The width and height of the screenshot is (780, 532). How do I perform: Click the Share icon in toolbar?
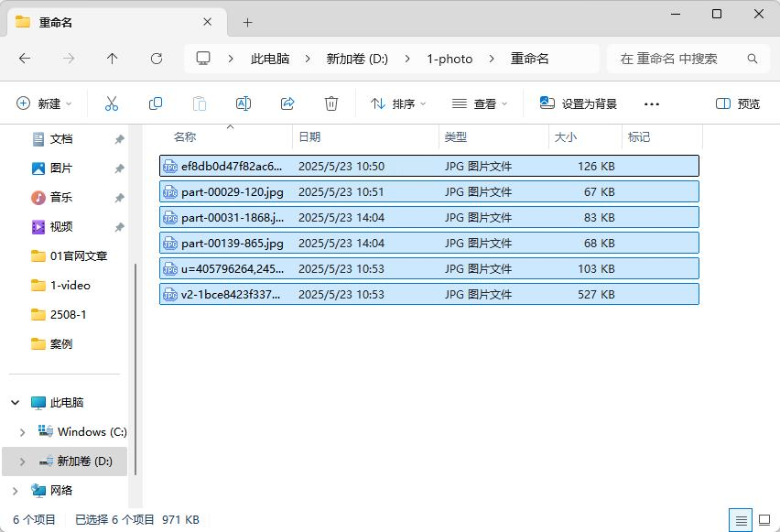pos(287,103)
